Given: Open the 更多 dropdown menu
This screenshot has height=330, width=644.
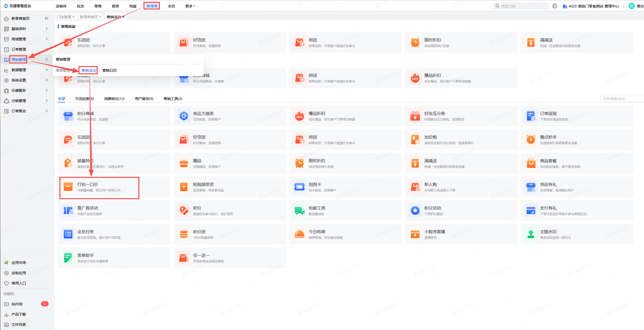Looking at the screenshot, I should pyautogui.click(x=190, y=6).
